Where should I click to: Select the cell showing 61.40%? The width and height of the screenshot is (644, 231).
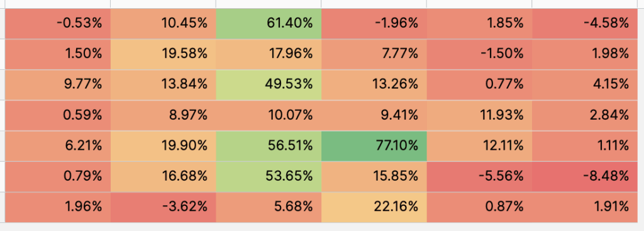268,23
